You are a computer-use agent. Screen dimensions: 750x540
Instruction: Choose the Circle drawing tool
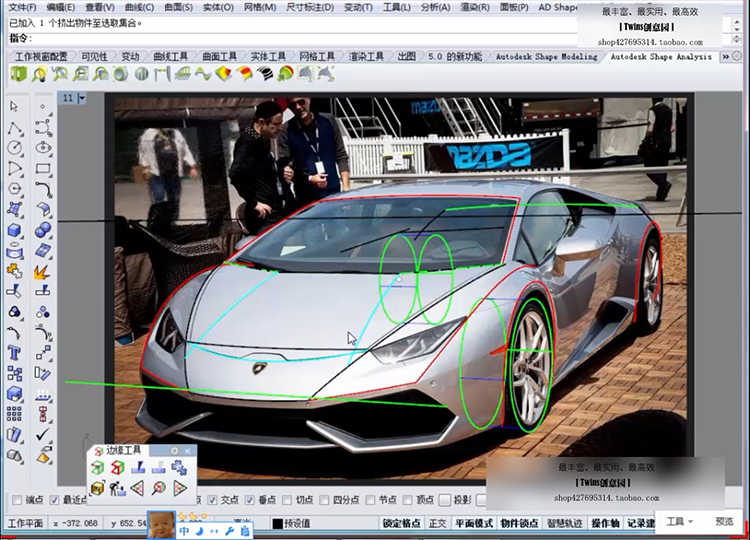tap(14, 148)
